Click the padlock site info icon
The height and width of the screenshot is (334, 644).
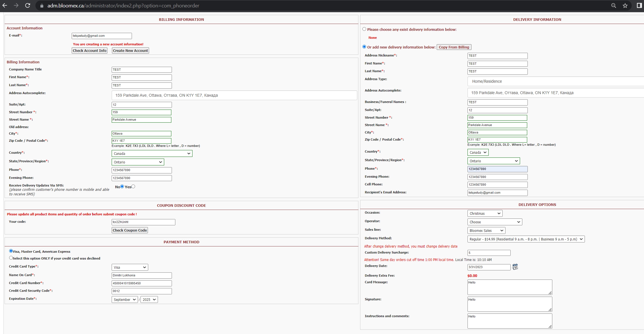42,6
